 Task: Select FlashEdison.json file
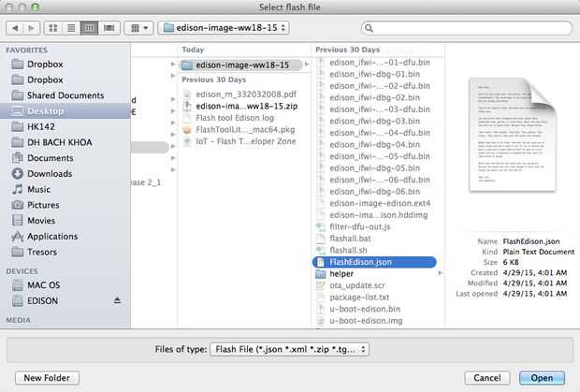374,262
